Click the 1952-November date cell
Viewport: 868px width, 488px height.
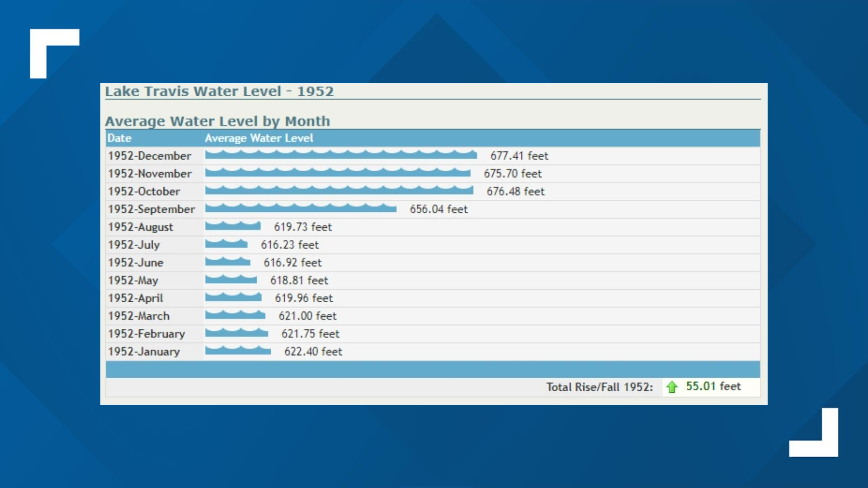[150, 174]
